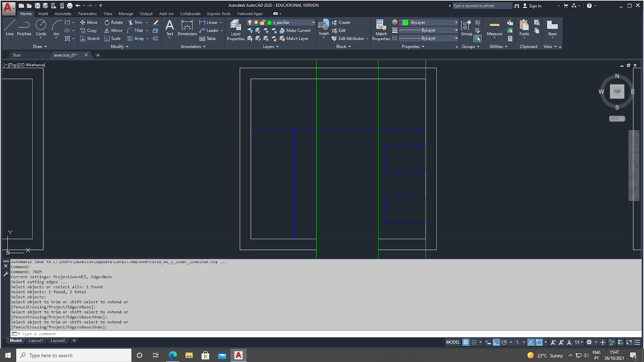Select the Line drawing tool

[x=10, y=28]
